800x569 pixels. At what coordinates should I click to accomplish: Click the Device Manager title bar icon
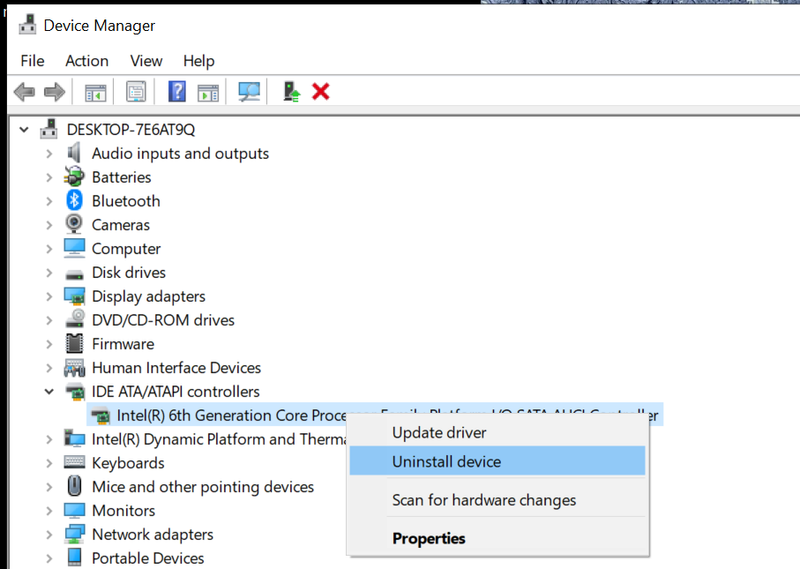28,25
